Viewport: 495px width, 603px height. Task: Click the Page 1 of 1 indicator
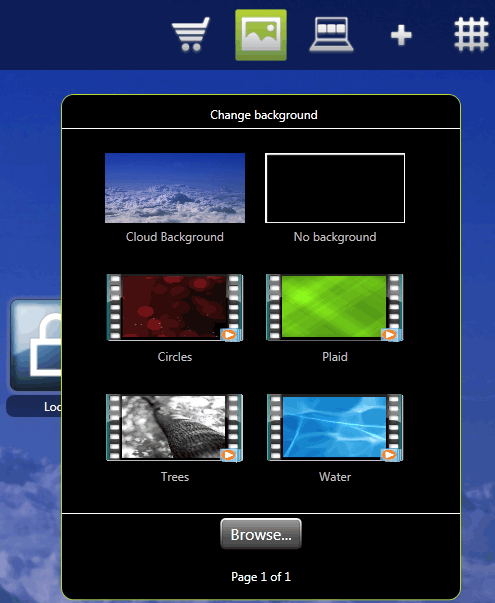(x=261, y=577)
